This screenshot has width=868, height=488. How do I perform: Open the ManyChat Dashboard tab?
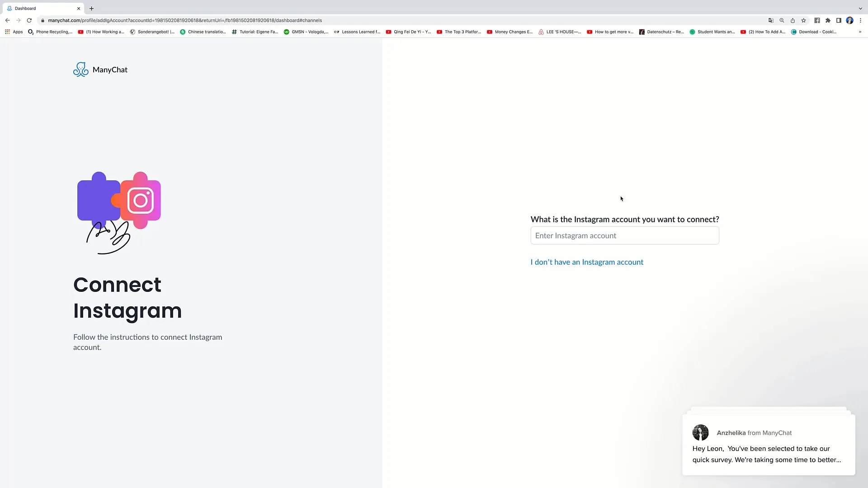click(42, 8)
